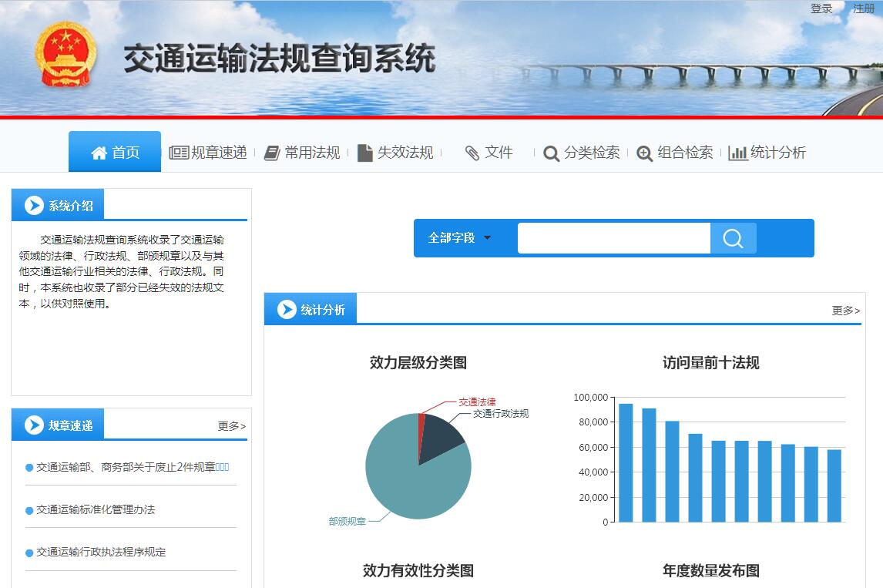Screen dimensions: 883x588
Task: Expand the 全部字段 search field dropdown
Action: pos(460,238)
